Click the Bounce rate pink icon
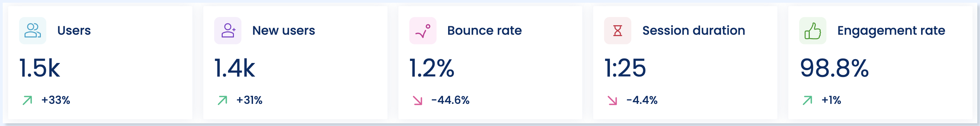 [423, 30]
